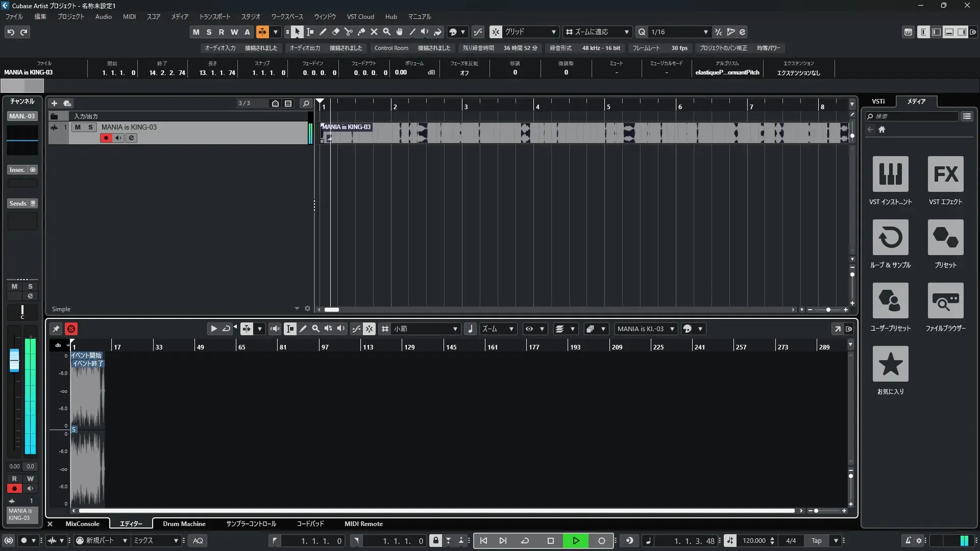Select the Eraser tool in toolbar

click(335, 32)
